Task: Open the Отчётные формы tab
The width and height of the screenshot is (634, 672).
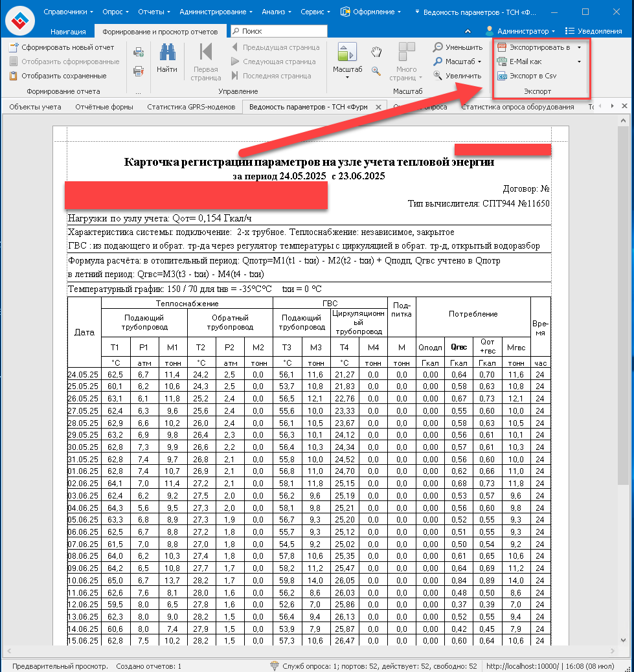Action: tap(104, 107)
